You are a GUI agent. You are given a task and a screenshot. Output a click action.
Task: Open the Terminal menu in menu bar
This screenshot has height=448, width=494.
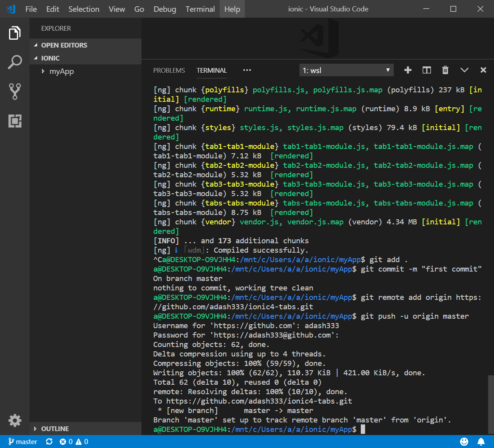click(x=200, y=9)
